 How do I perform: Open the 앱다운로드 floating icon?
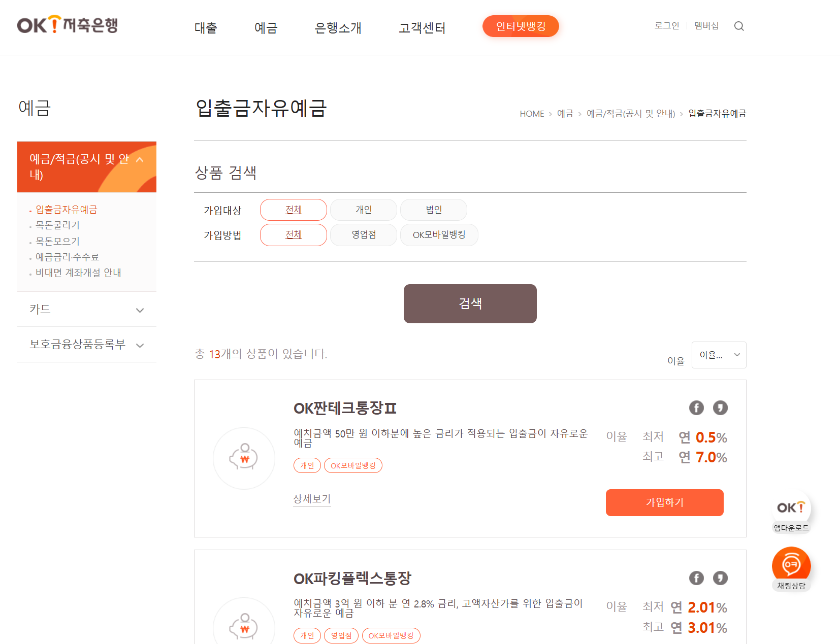pyautogui.click(x=791, y=512)
